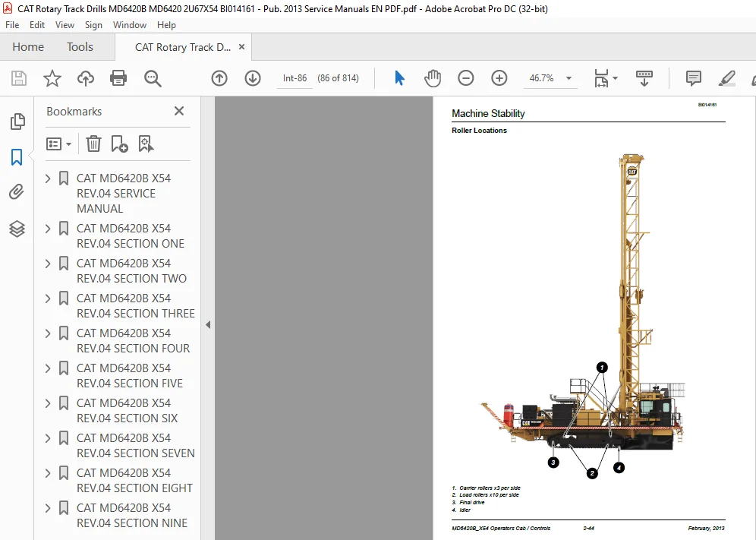Expand SECTION TWO bookmark
756x540 pixels.
point(48,264)
